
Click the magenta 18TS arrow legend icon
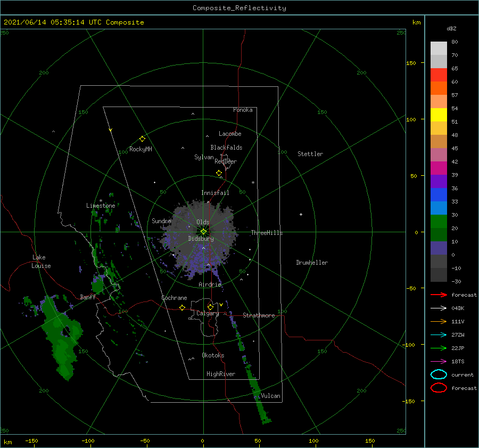pos(439,362)
